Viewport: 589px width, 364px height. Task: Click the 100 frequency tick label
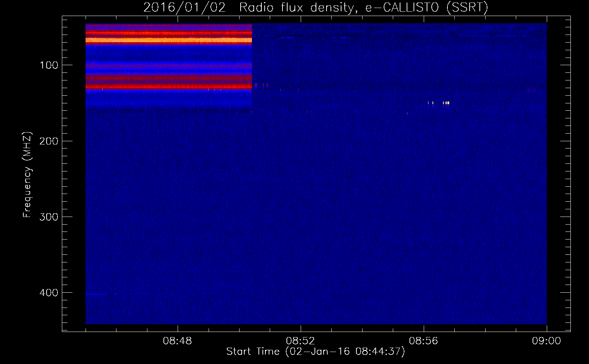tap(49, 65)
